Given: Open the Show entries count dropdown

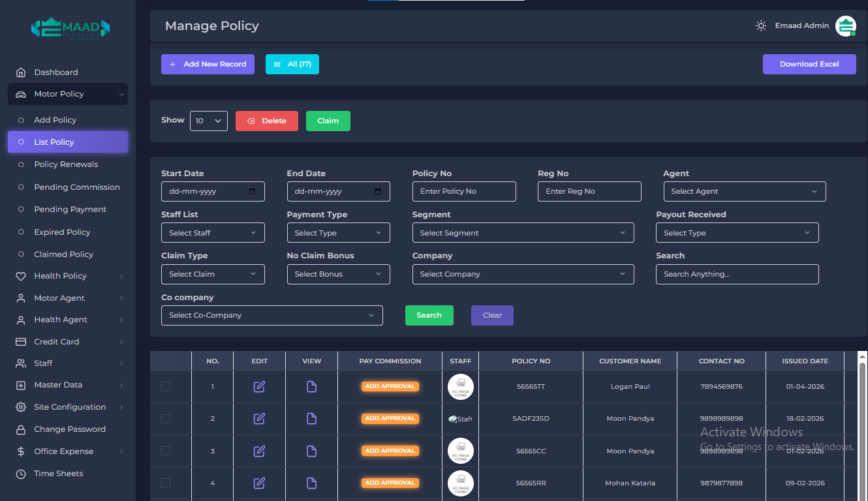Looking at the screenshot, I should click(208, 121).
